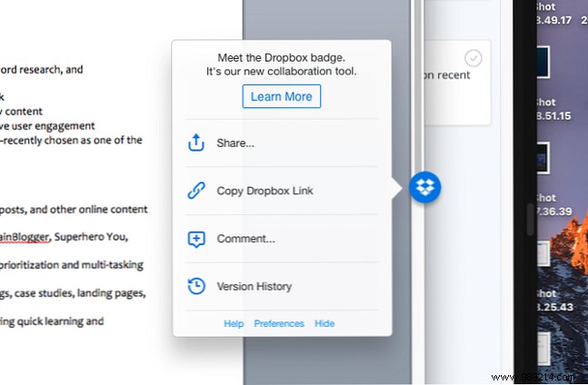Click 'It's our new collaboration tool.' text

pos(281,71)
